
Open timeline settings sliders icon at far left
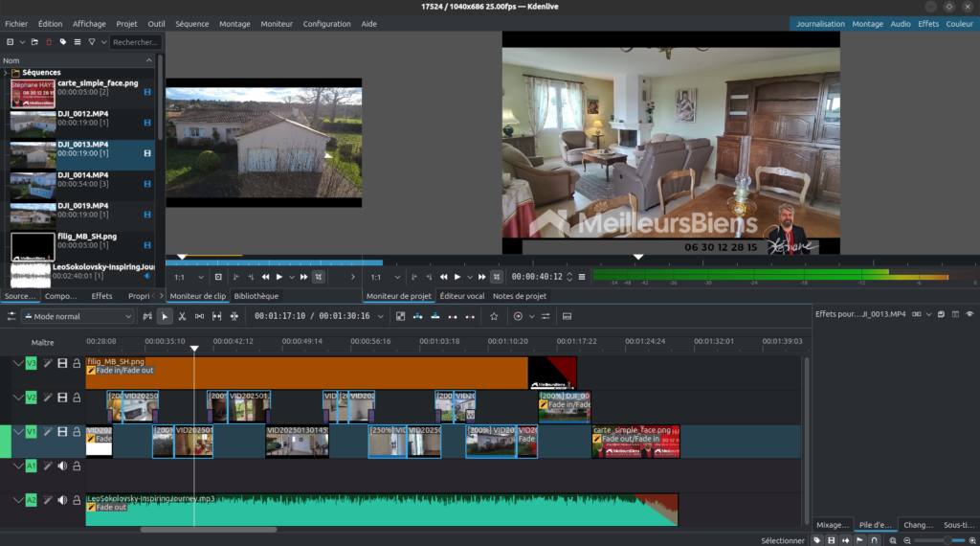[11, 316]
